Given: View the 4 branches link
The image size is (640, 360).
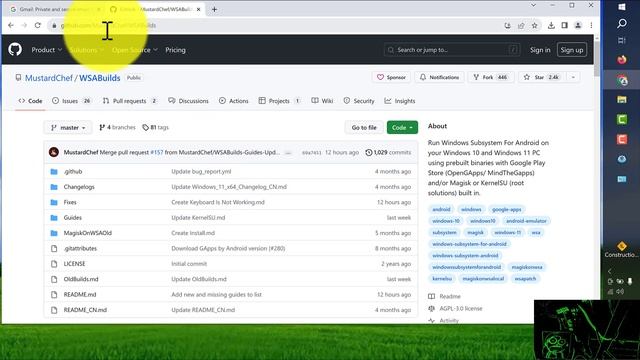Looking at the screenshot, I should [117, 128].
